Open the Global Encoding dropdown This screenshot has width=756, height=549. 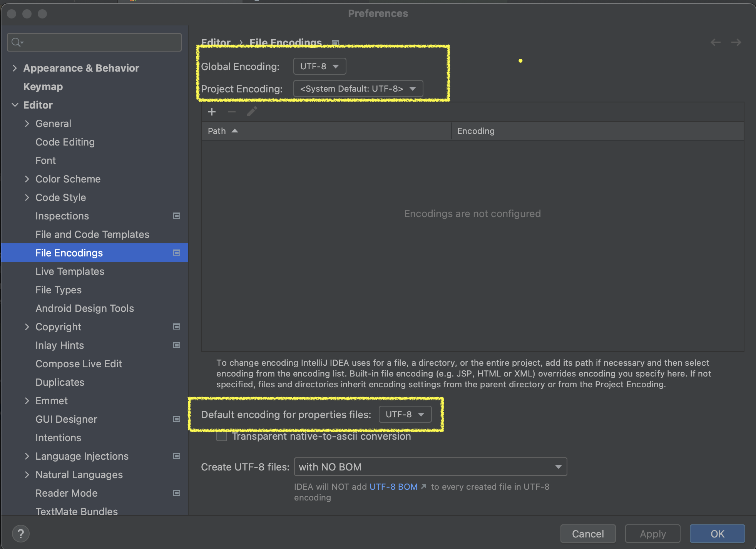coord(319,66)
